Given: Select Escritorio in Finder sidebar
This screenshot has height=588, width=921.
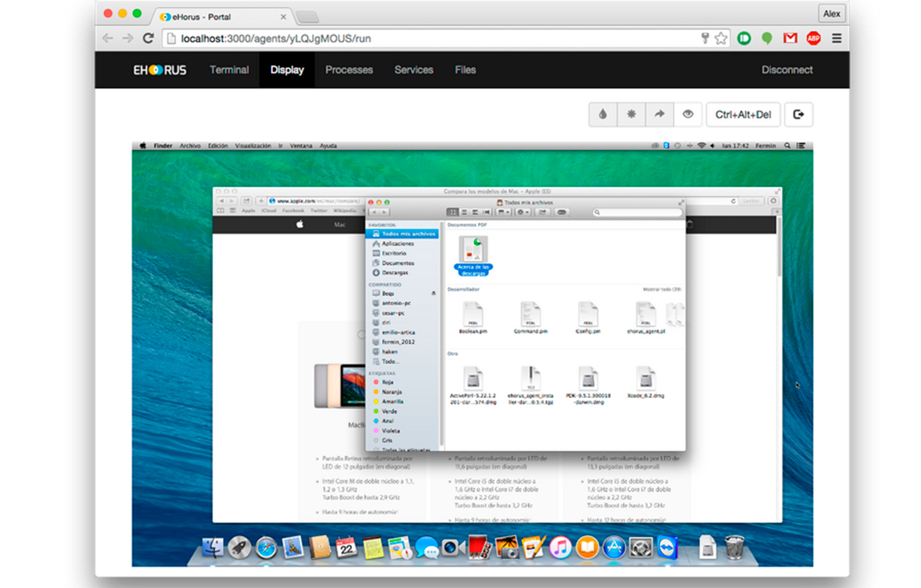Looking at the screenshot, I should click(x=402, y=253).
